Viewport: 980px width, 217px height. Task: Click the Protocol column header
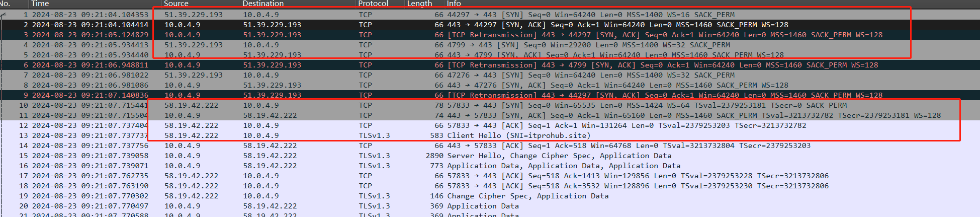[x=373, y=4]
